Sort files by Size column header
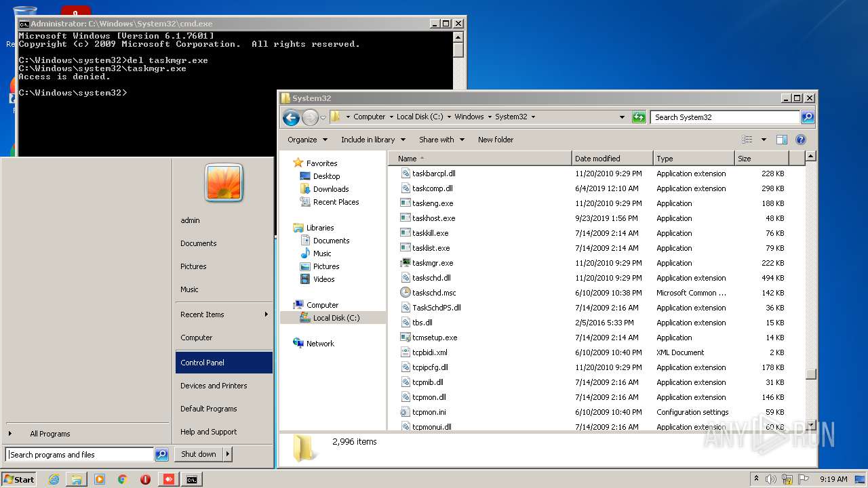Screen dimensions: 868x488 (x=762, y=159)
